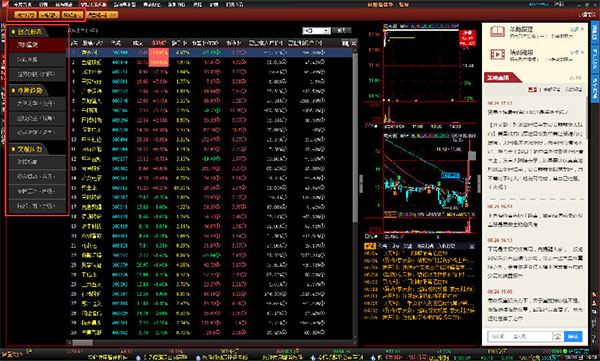
Task: Click the chat message input field
Action: 520,336
